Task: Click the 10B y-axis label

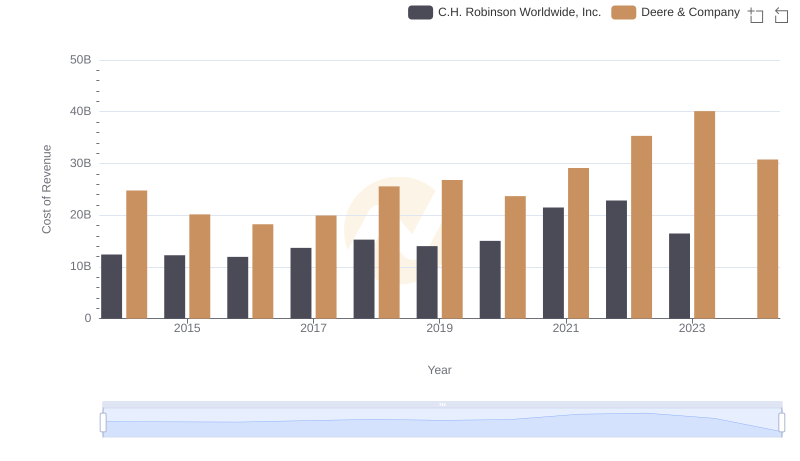Action: tap(81, 266)
